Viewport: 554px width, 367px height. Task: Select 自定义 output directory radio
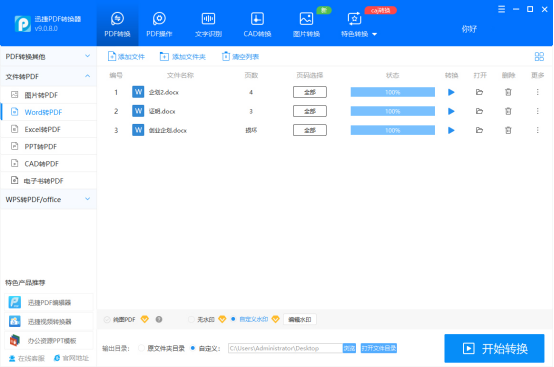[x=193, y=348]
